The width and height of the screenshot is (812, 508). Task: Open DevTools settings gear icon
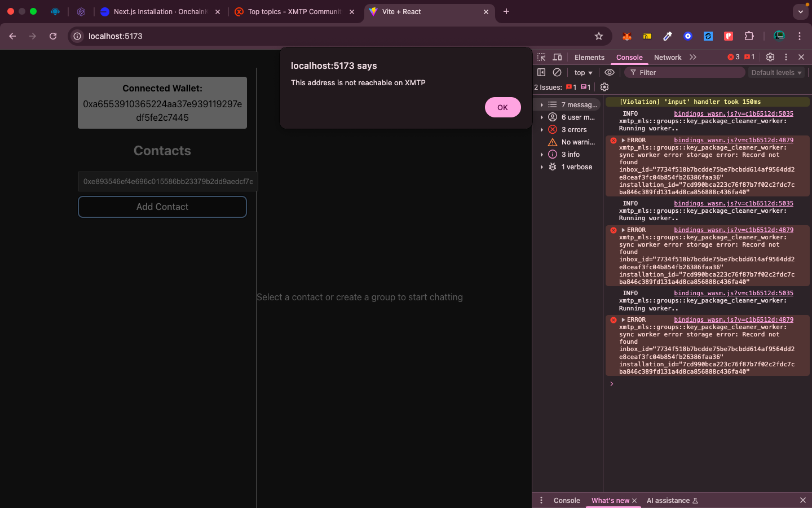click(770, 57)
